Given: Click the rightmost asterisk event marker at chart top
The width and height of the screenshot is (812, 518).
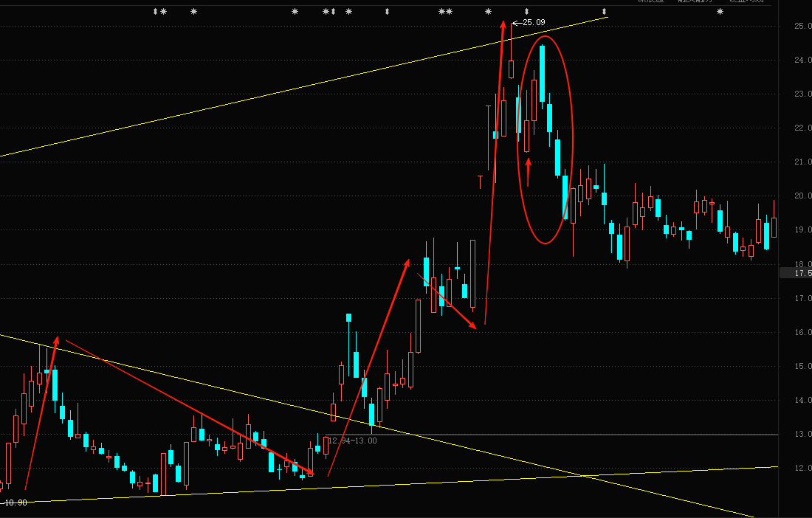Looking at the screenshot, I should (x=720, y=11).
